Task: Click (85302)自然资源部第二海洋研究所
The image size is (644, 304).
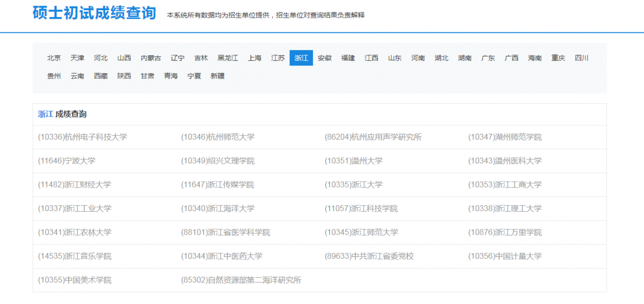Action: tap(241, 280)
